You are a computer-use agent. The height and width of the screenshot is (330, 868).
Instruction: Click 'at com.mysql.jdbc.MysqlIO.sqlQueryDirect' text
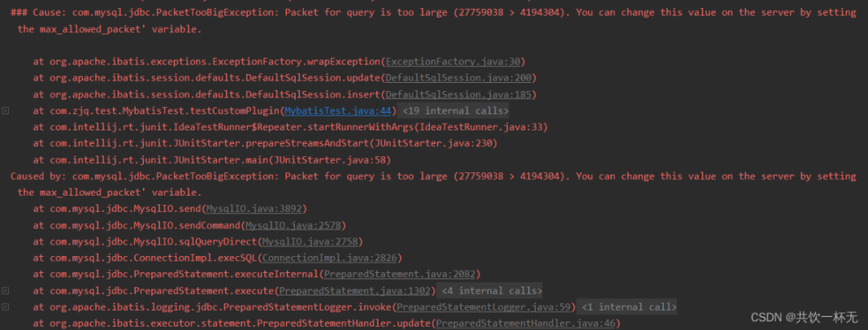pyautogui.click(x=145, y=241)
